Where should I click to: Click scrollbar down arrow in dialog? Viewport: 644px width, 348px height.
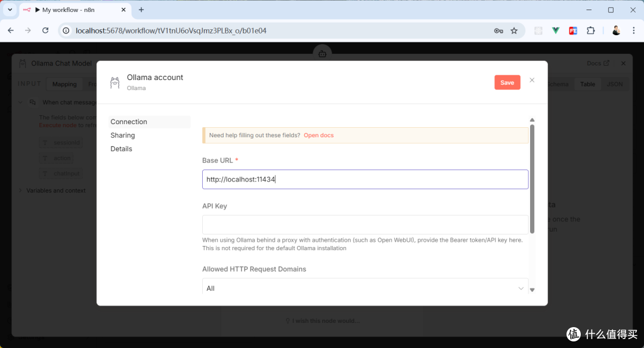point(532,290)
